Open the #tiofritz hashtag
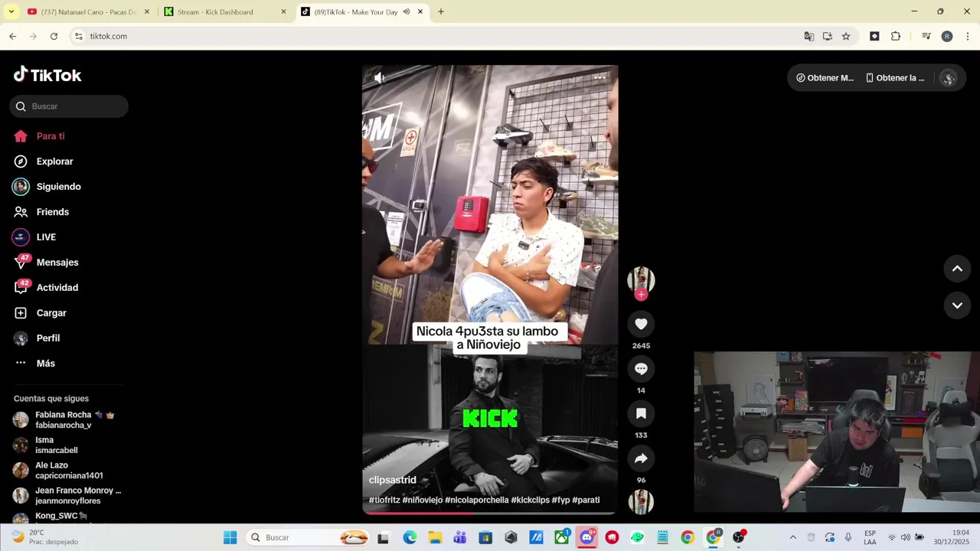The width and height of the screenshot is (980, 551). (x=384, y=500)
